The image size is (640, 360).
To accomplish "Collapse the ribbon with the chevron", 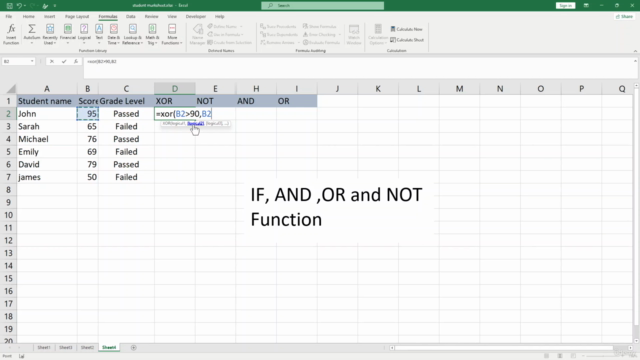I will coord(635,51).
